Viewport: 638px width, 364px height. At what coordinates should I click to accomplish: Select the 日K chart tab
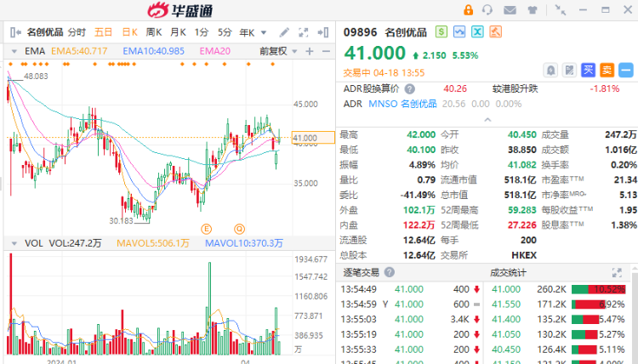[130, 32]
